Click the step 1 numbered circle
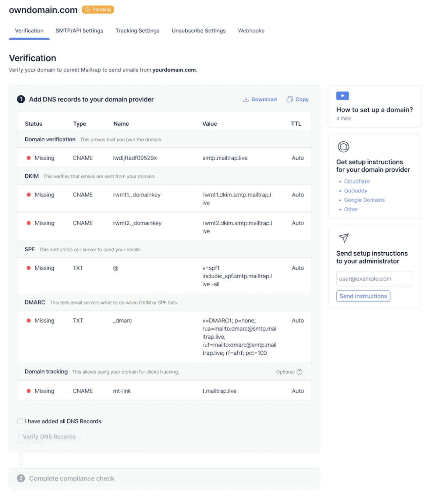 pos(21,99)
